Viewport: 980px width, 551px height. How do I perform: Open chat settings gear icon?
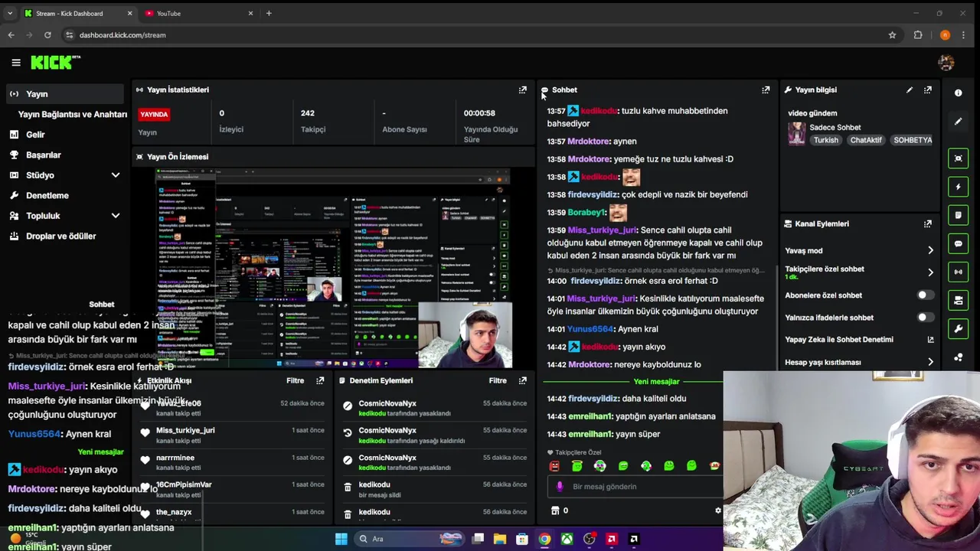click(x=718, y=510)
